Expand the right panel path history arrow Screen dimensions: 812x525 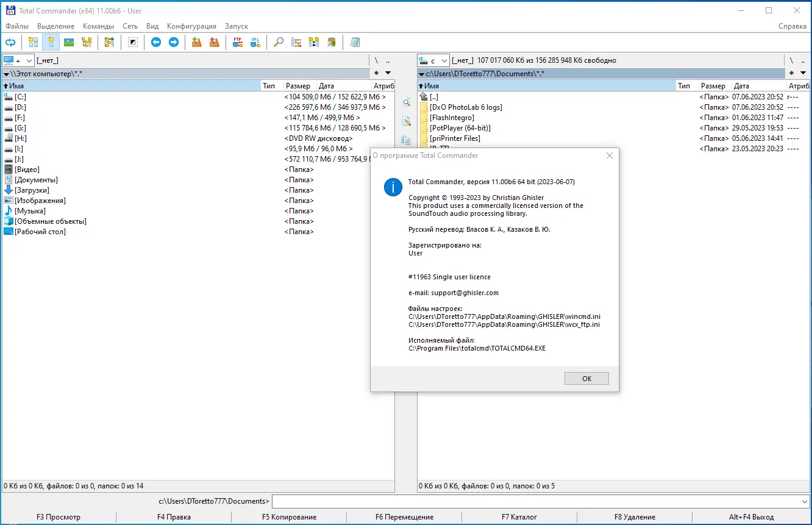[421, 74]
